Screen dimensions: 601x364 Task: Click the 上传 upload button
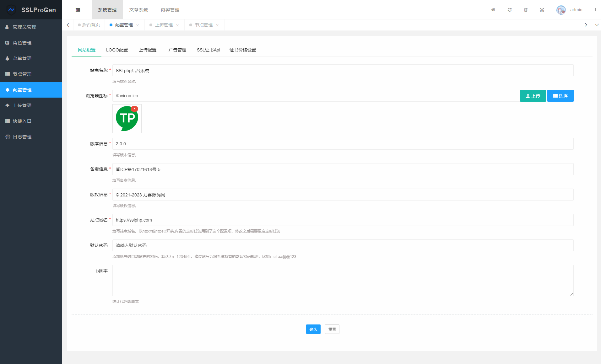click(x=533, y=96)
